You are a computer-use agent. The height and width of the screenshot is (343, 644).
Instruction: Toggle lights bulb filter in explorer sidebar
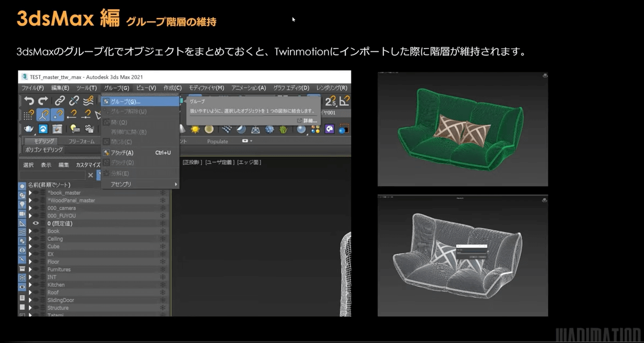pos(22,204)
